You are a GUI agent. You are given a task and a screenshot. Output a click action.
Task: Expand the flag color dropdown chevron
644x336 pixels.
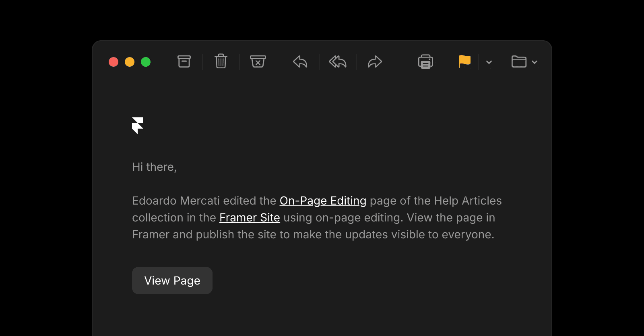(x=489, y=62)
